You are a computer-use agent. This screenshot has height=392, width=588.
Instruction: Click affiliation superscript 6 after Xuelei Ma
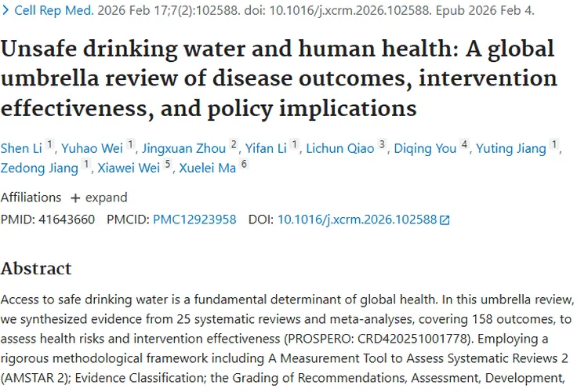[x=244, y=165]
